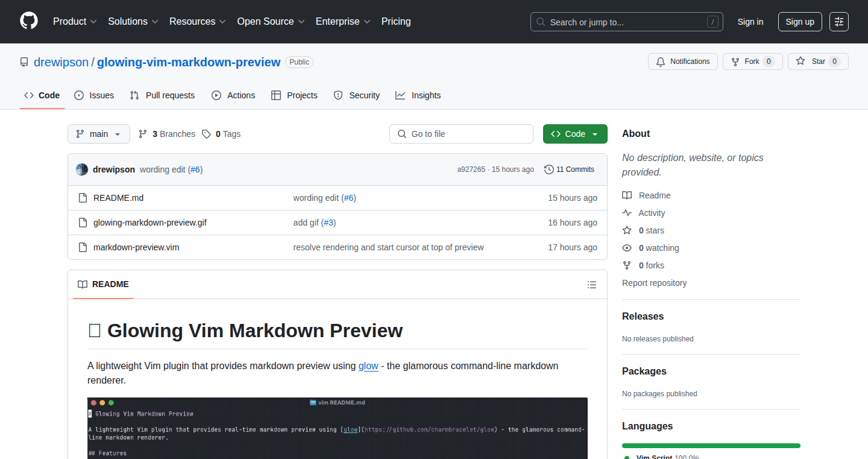
Task: Expand the Solutions menu
Action: click(x=133, y=22)
